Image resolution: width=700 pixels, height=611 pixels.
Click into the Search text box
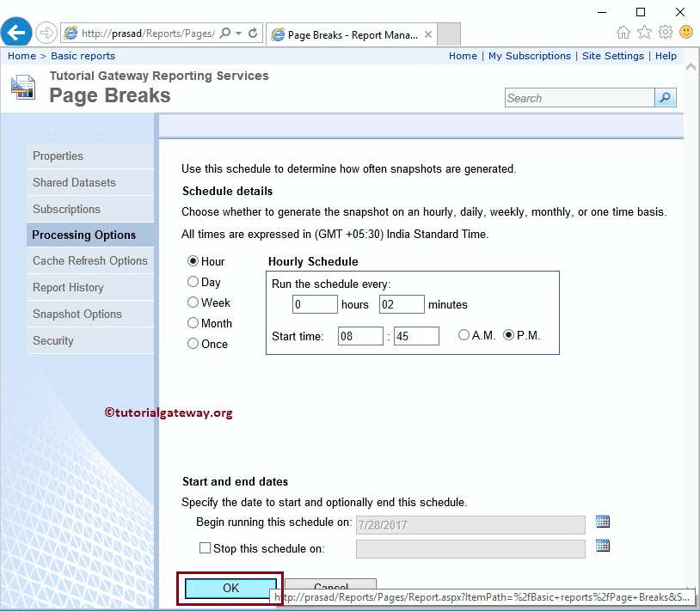[x=580, y=98]
